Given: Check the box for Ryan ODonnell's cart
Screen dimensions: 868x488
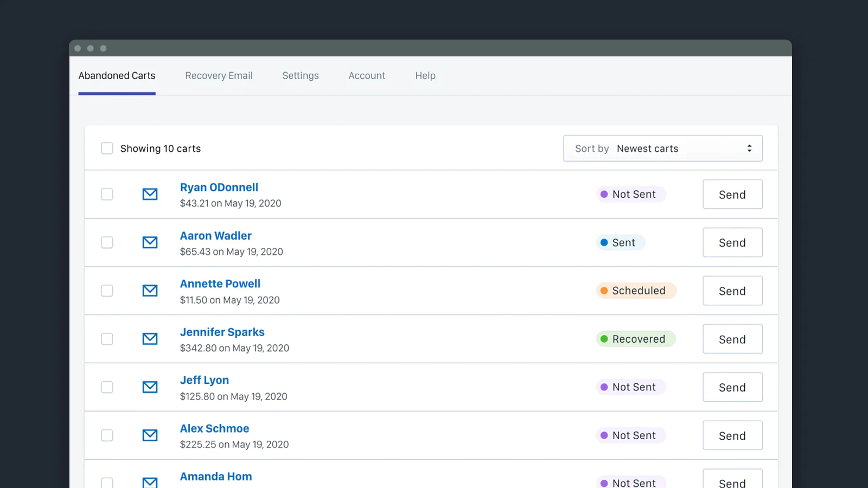Looking at the screenshot, I should click(107, 194).
